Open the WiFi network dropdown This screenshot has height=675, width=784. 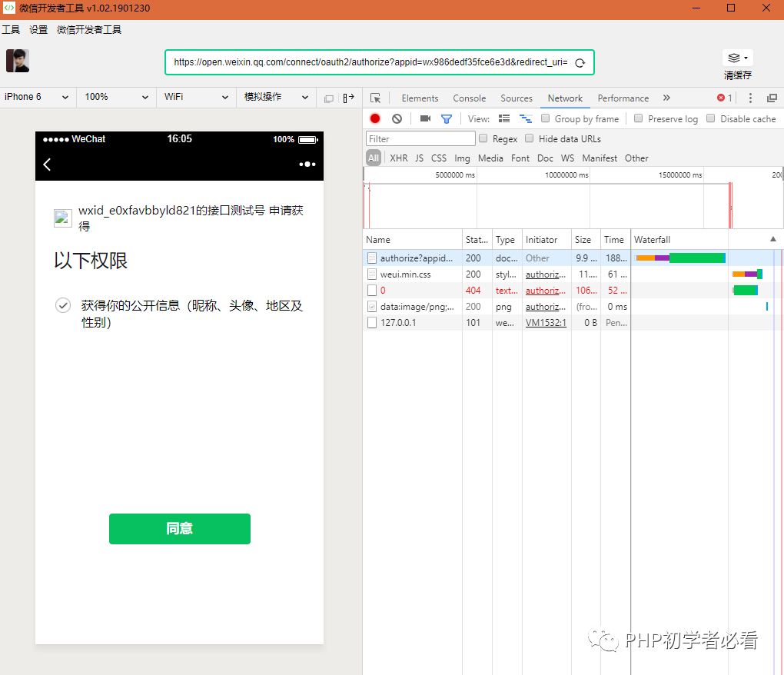point(196,97)
